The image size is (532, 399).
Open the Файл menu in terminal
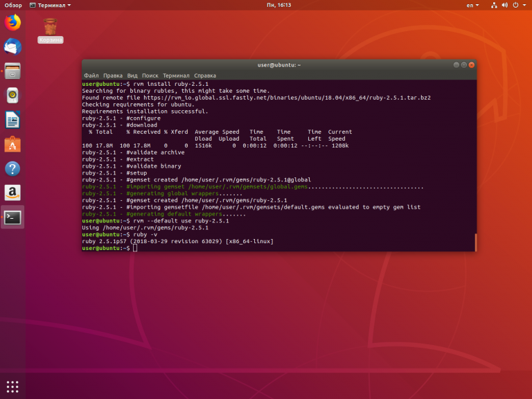pyautogui.click(x=91, y=75)
